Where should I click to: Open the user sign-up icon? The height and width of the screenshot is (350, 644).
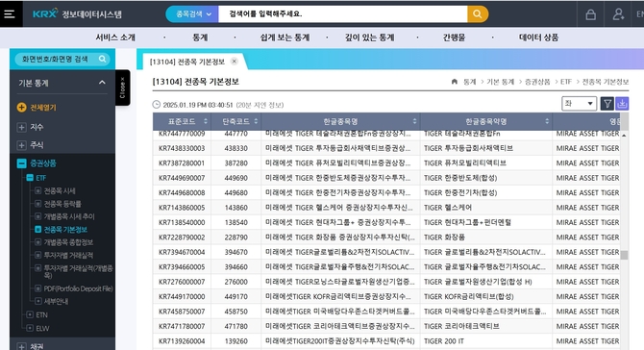tap(618, 14)
